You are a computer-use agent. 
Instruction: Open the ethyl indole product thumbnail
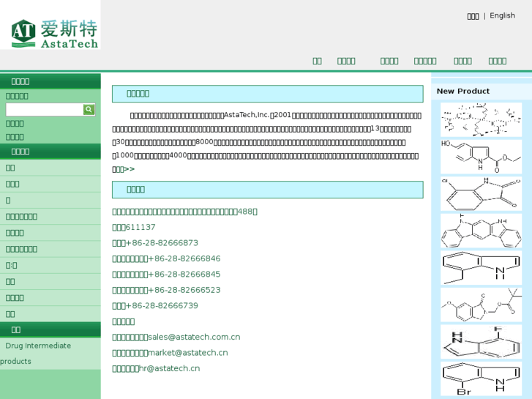(481, 267)
